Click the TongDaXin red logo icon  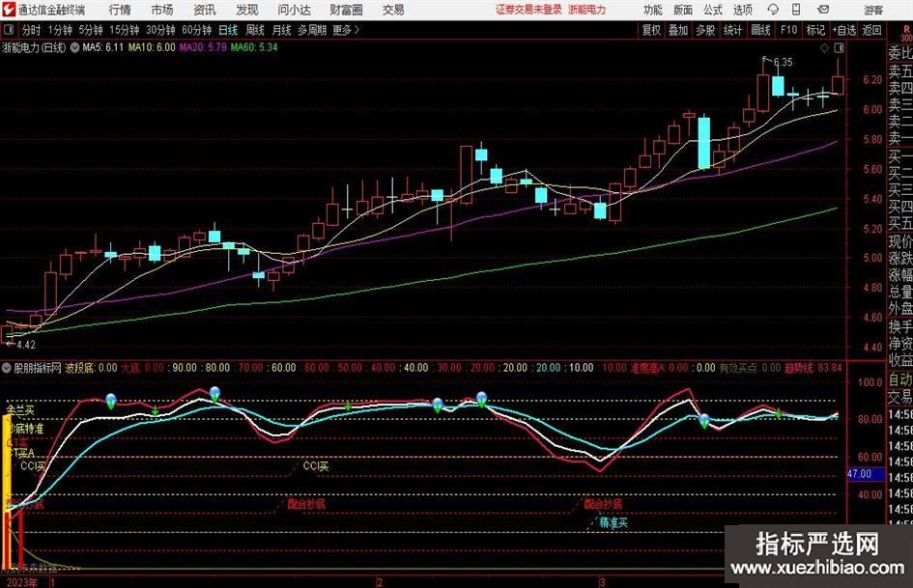click(x=10, y=10)
